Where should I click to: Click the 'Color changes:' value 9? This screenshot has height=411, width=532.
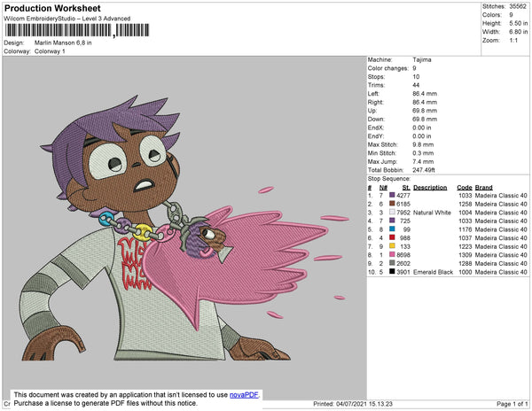[414, 68]
